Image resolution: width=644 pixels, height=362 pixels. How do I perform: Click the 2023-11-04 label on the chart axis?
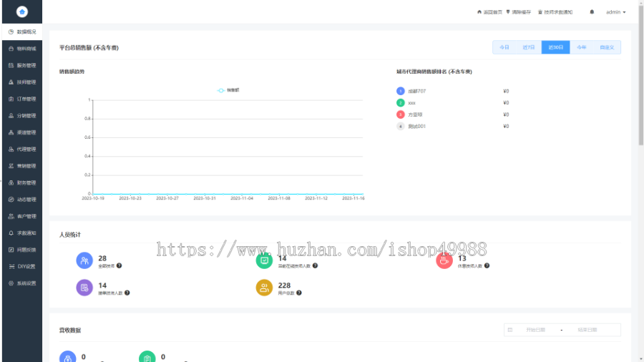click(x=242, y=198)
